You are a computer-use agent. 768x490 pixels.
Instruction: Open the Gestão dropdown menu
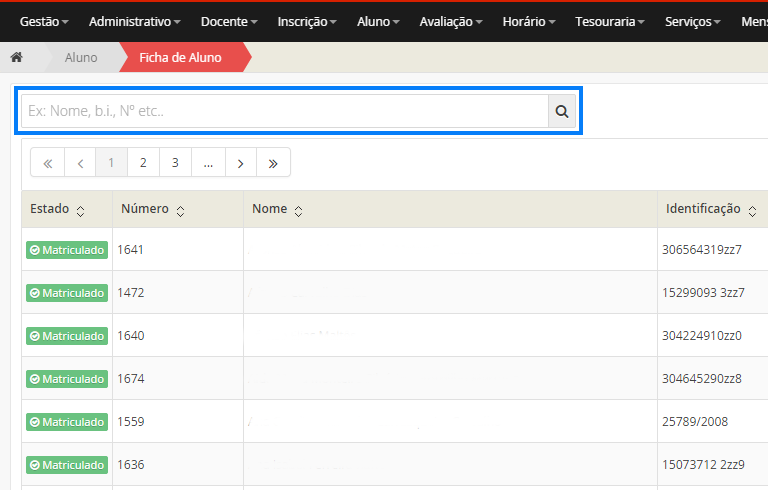[45, 21]
